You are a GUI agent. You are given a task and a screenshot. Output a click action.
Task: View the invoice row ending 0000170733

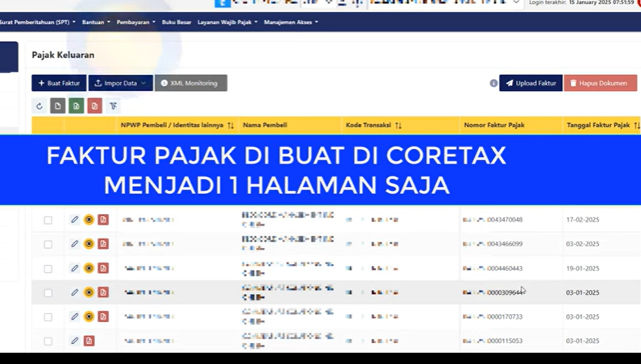(89, 316)
